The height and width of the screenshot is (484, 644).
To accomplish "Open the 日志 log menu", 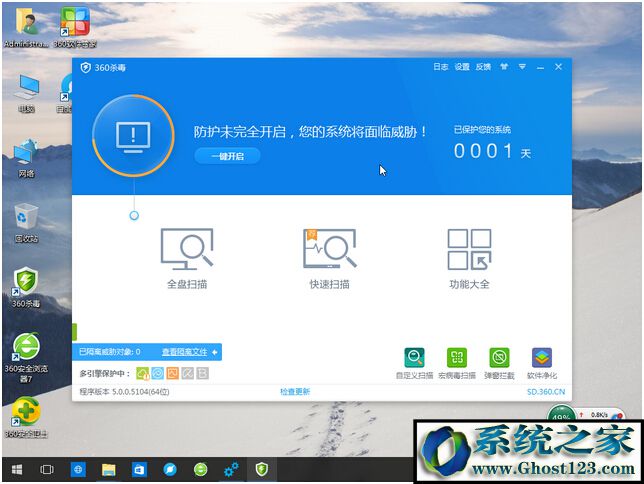I will [440, 67].
